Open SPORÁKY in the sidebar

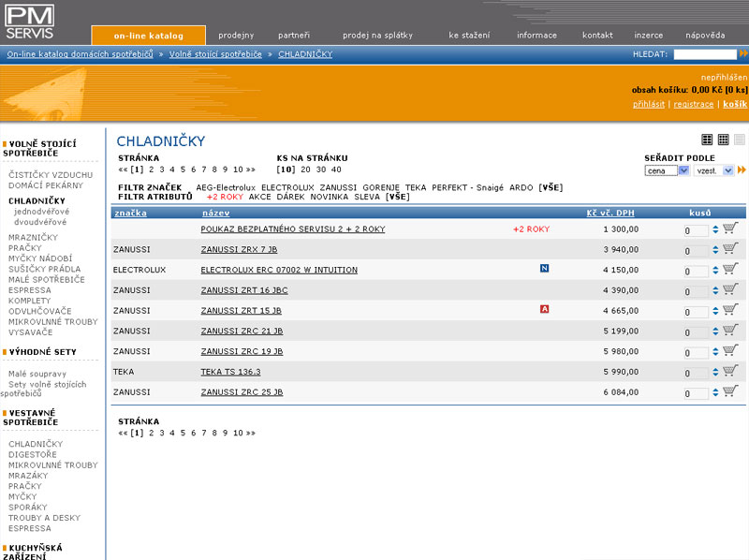(28, 507)
